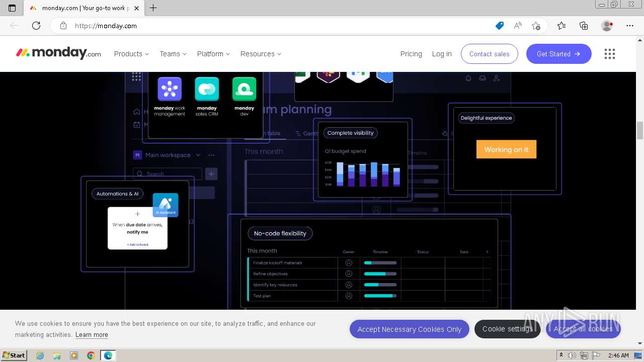
Task: Add this page to favorites star
Action: click(x=536, y=26)
